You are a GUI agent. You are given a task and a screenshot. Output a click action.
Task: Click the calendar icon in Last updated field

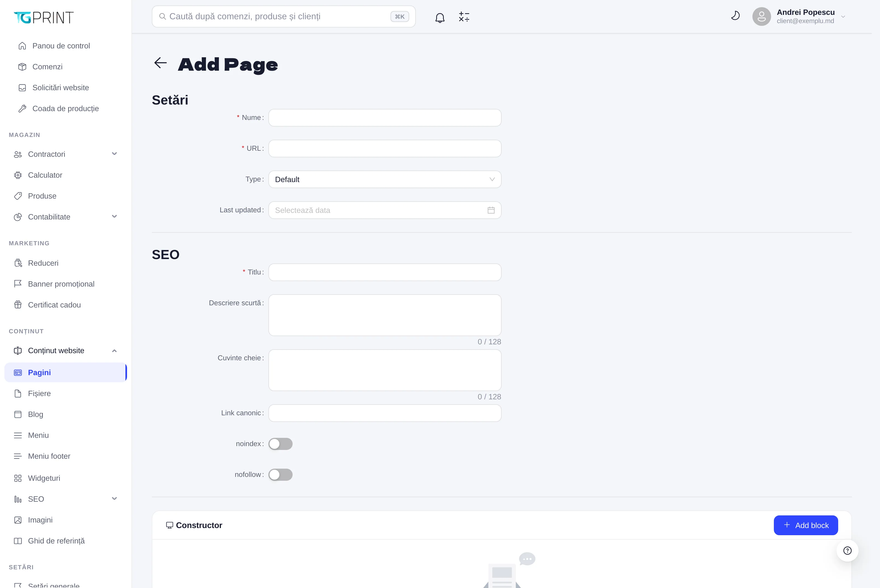491,210
